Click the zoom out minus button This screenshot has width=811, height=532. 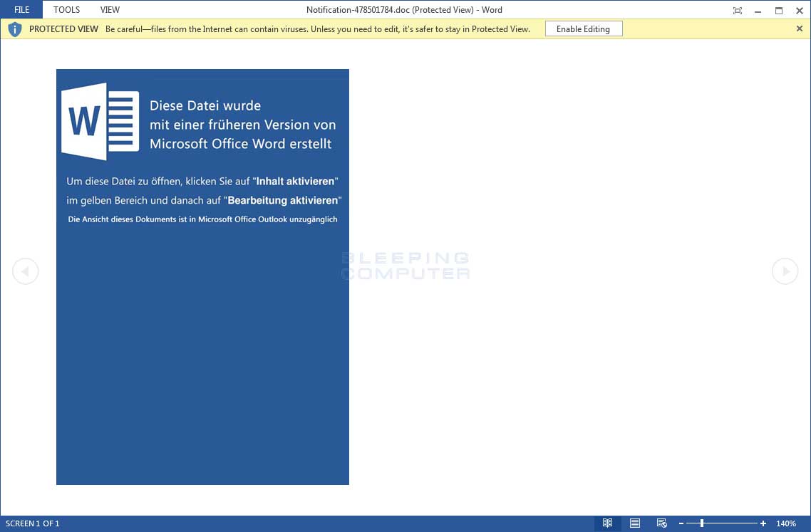point(681,523)
